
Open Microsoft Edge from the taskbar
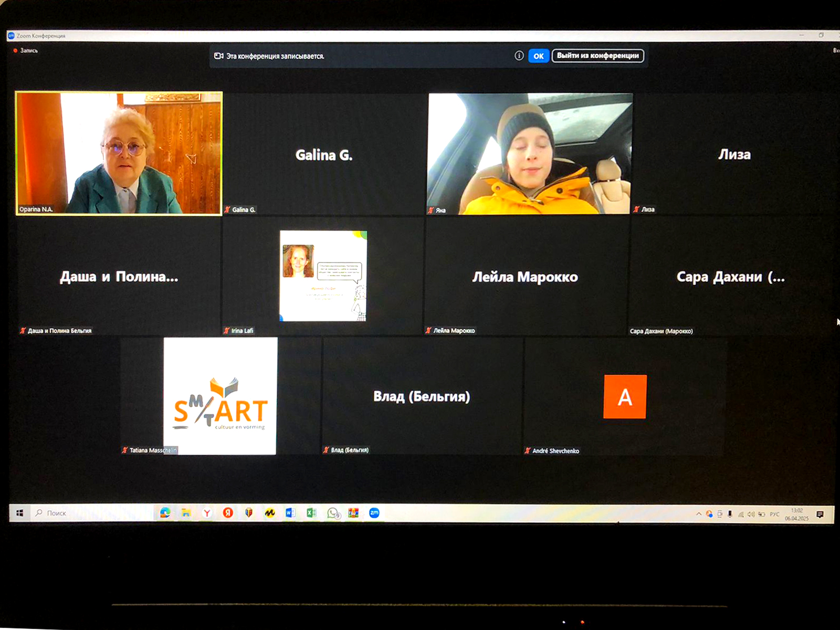tap(165, 513)
